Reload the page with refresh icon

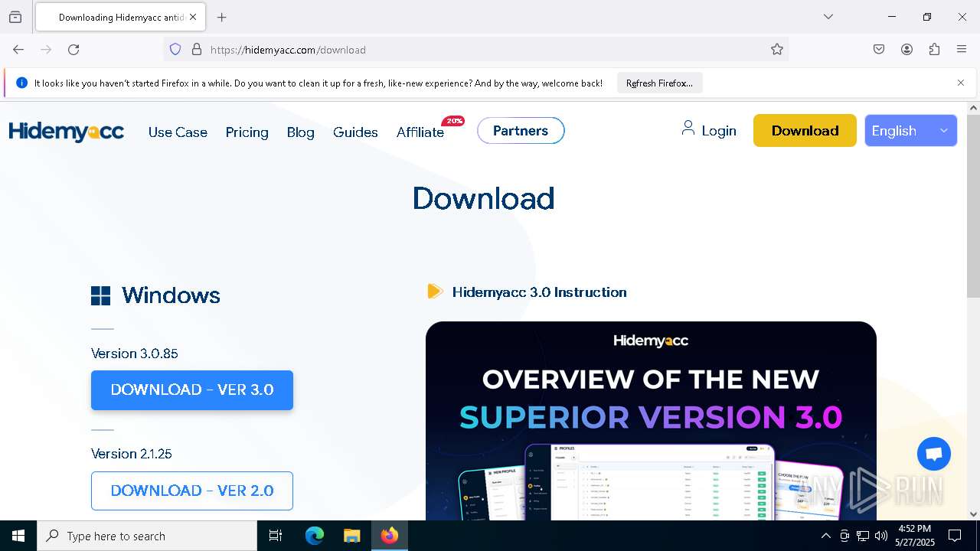pyautogui.click(x=73, y=50)
